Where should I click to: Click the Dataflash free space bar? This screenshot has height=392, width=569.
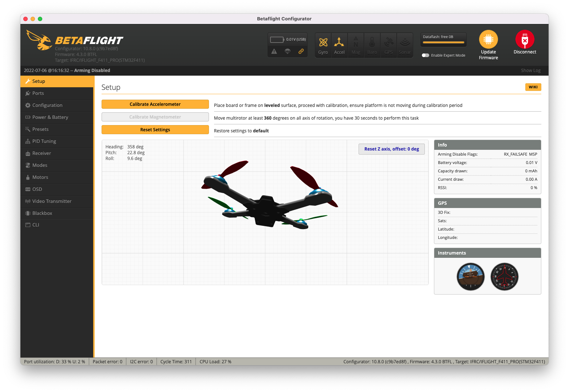pos(443,42)
